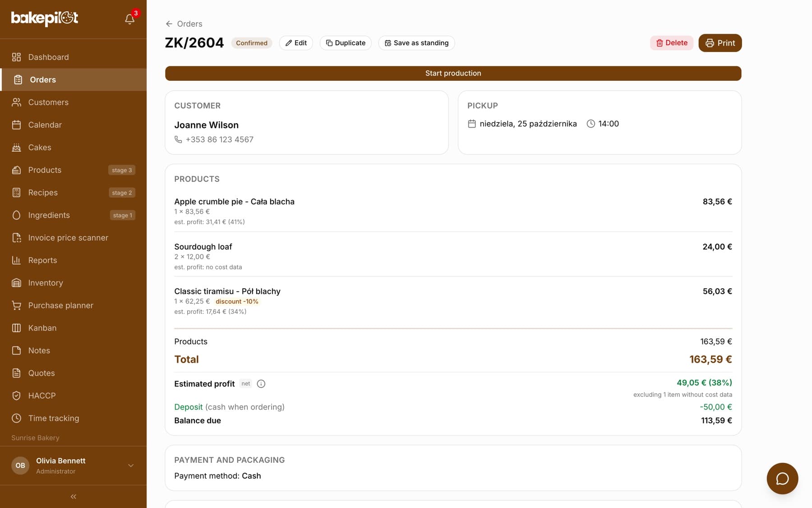Go back to Orders list arrow
This screenshot has height=508, width=812.
pos(169,24)
